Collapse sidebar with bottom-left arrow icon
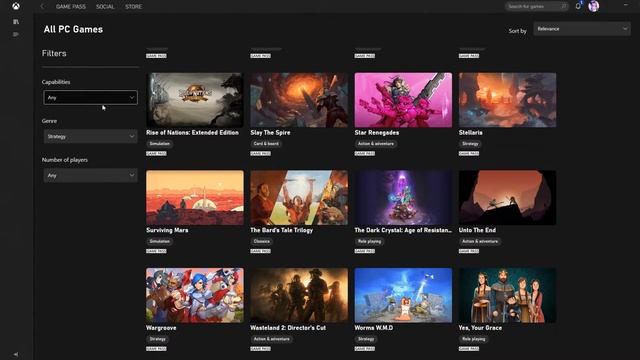This screenshot has height=360, width=640. 16,354
